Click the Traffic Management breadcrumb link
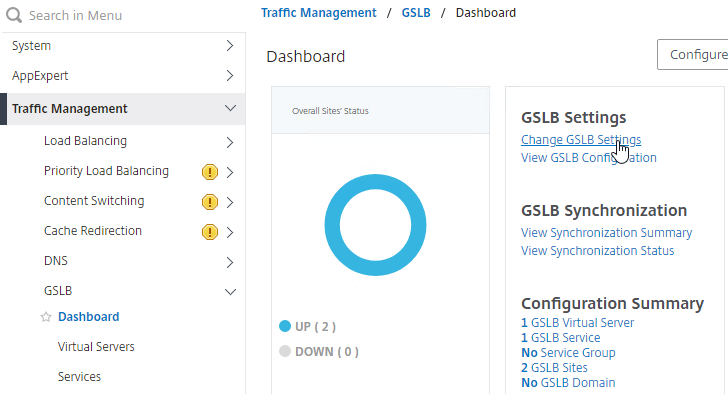This screenshot has height=394, width=728. (x=318, y=13)
